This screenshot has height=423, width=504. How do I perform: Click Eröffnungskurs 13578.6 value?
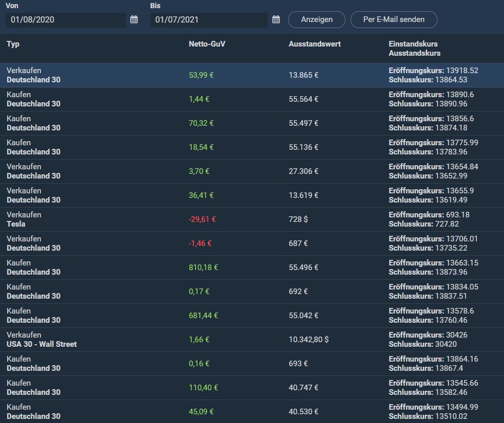coord(460,311)
